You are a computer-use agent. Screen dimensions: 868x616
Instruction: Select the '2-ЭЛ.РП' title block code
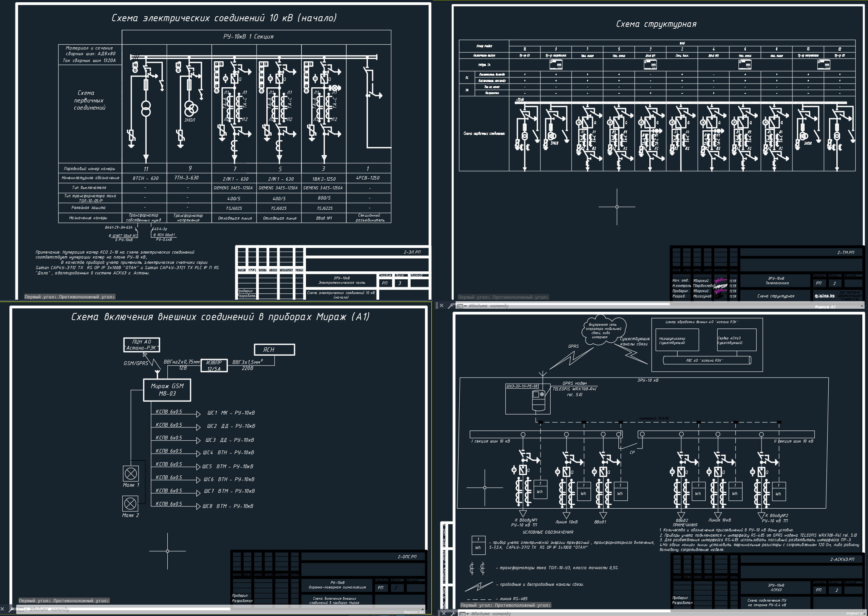[x=412, y=252]
